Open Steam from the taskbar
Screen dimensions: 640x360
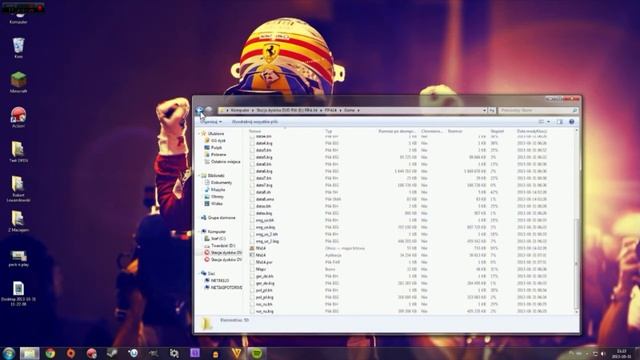click(112, 353)
